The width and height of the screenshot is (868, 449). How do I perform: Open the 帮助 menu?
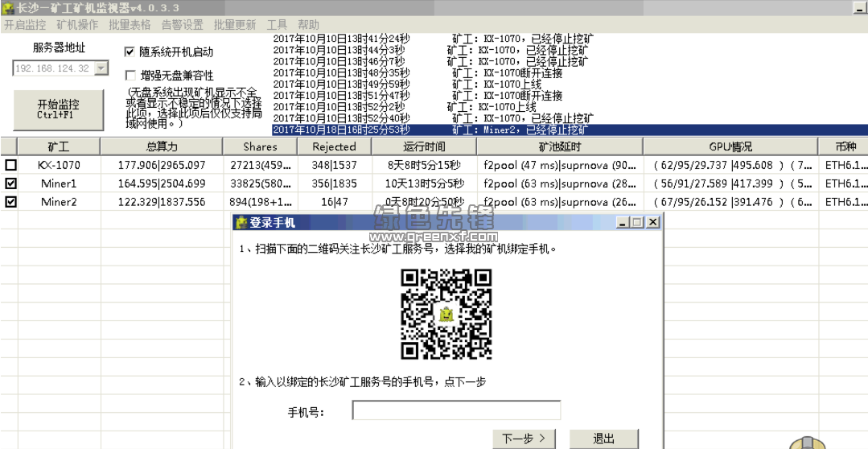tap(308, 25)
